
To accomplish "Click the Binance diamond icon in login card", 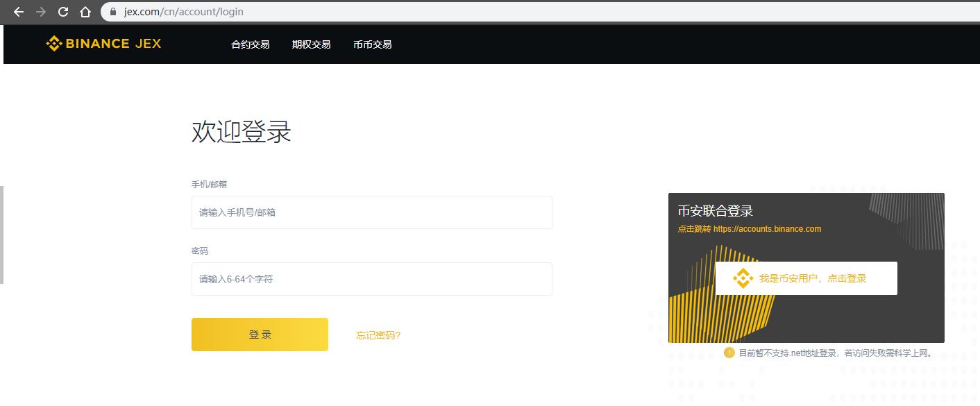I will pyautogui.click(x=743, y=278).
